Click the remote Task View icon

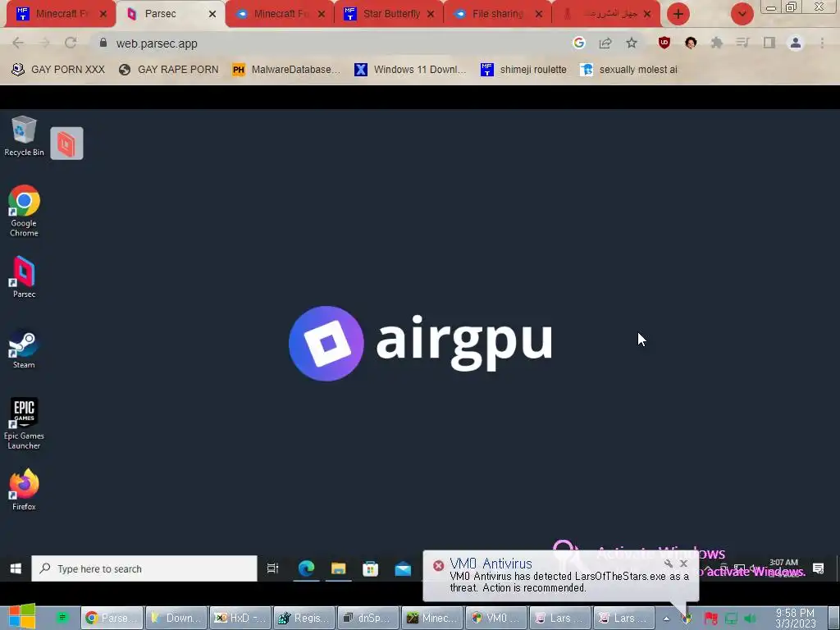(x=272, y=568)
